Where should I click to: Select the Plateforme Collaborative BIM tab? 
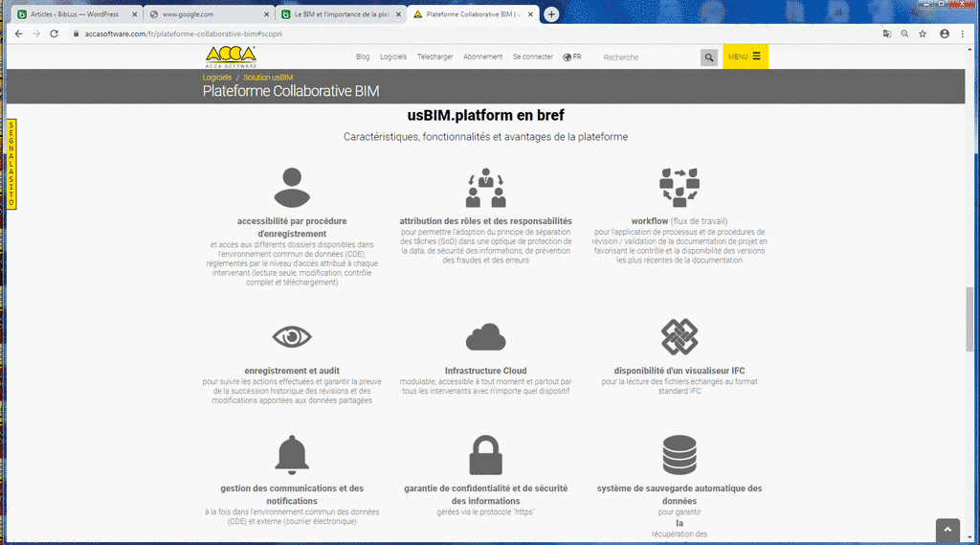pyautogui.click(x=473, y=14)
